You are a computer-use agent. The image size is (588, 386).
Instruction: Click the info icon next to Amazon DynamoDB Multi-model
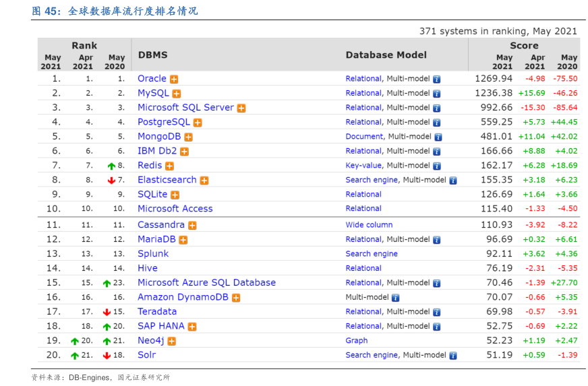(395, 298)
